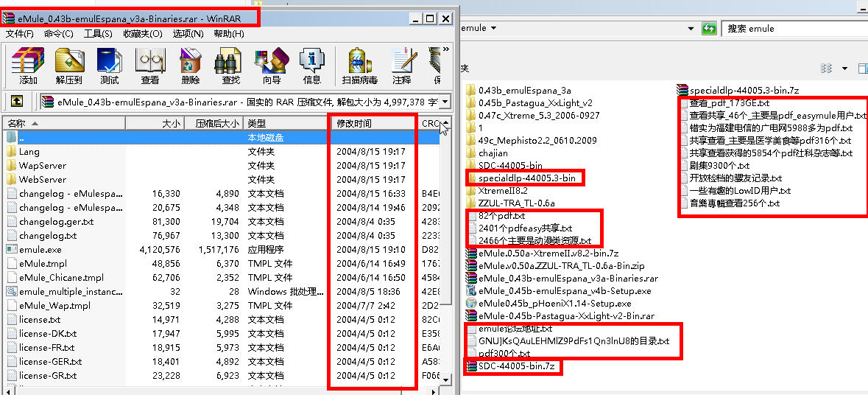This screenshot has height=395, width=868.
Task: Click the View (查看) toolbar icon
Action: click(150, 66)
